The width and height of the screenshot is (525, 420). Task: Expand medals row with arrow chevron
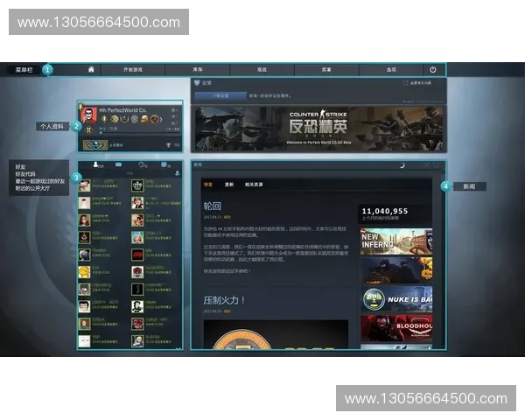click(161, 119)
